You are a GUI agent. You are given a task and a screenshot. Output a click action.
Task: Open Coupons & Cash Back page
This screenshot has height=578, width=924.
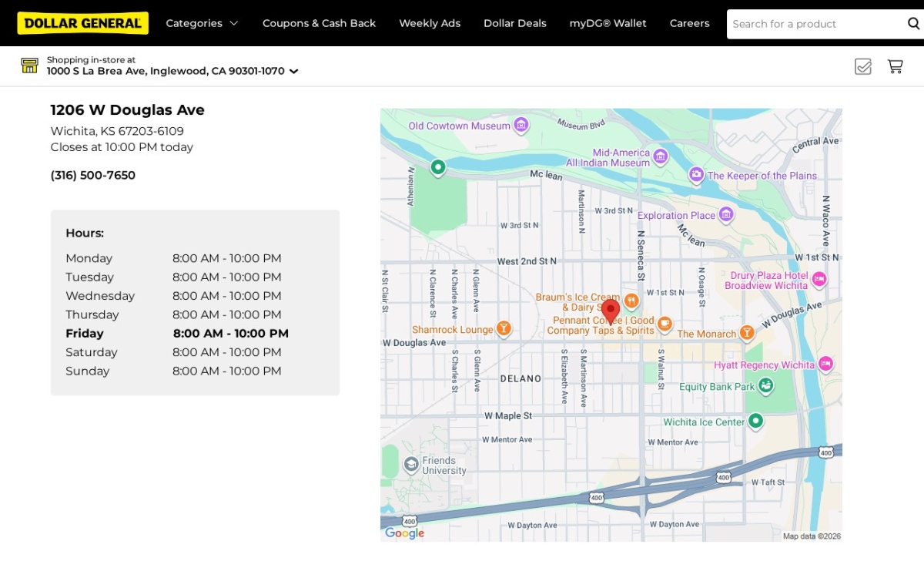point(319,23)
